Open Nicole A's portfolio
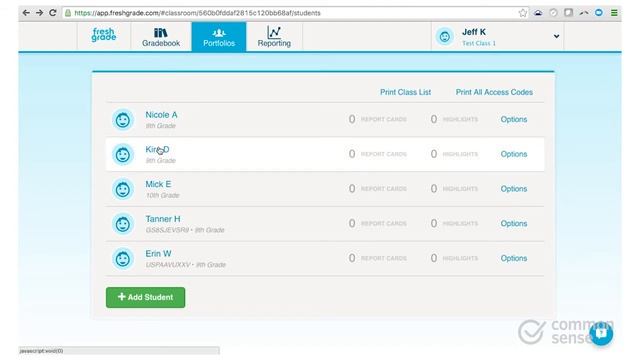 point(161,115)
